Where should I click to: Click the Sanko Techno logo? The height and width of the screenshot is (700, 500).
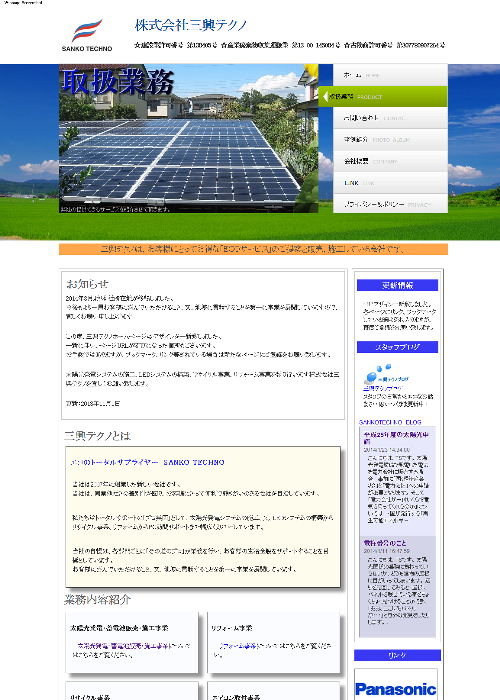coord(87,35)
